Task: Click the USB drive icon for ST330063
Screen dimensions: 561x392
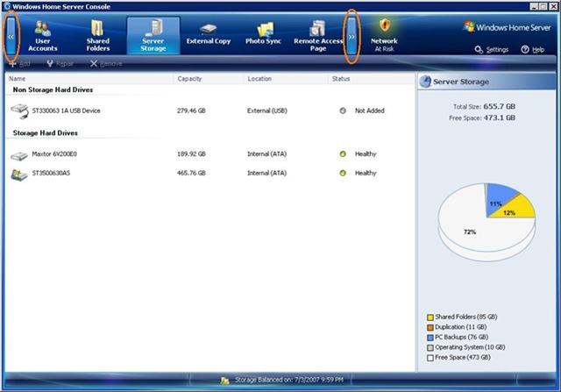Action: [x=19, y=111]
